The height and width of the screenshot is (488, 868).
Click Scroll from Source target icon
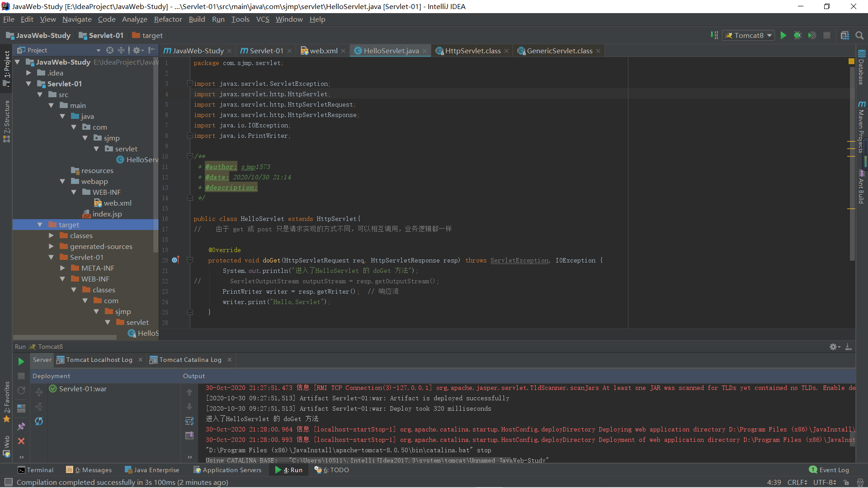click(x=109, y=50)
